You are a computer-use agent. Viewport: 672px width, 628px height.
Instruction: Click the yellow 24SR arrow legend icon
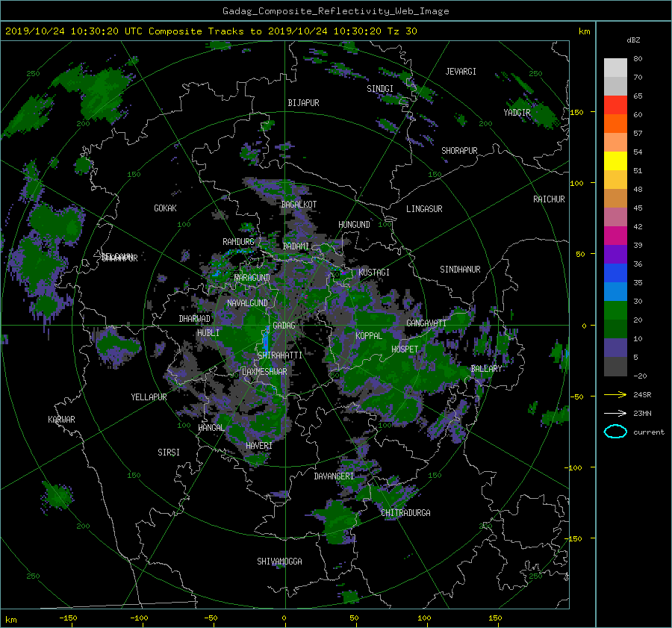[615, 394]
